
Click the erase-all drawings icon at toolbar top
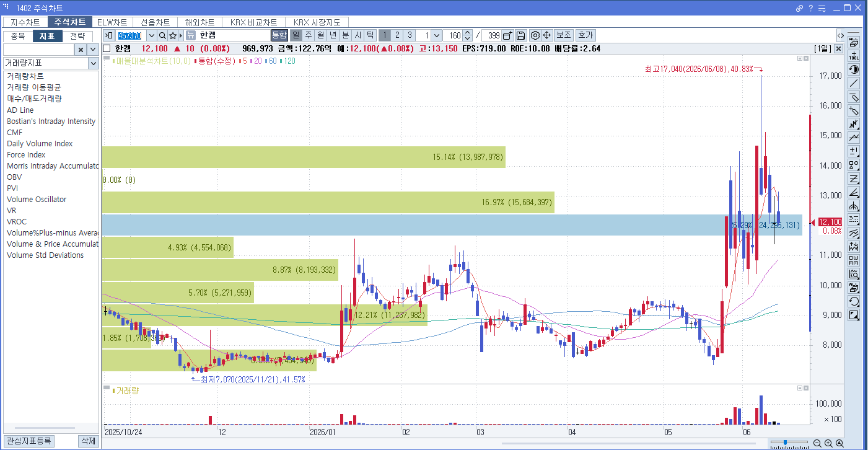click(x=854, y=42)
